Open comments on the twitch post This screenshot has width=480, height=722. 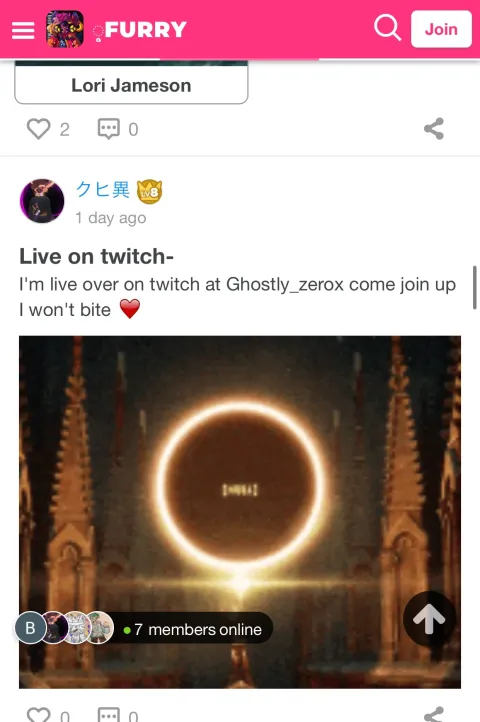point(109,715)
